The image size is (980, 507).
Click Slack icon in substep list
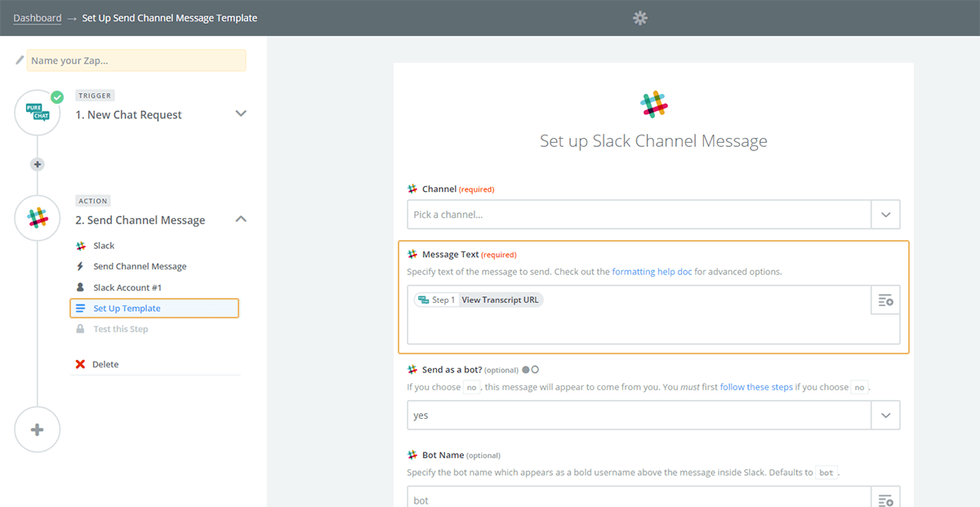(x=80, y=246)
